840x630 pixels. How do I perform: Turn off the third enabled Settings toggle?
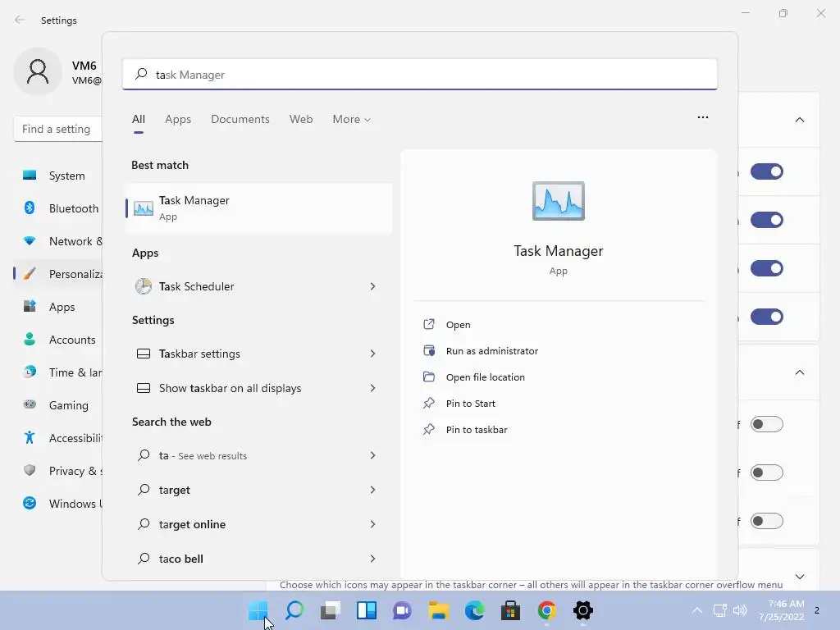point(767,268)
